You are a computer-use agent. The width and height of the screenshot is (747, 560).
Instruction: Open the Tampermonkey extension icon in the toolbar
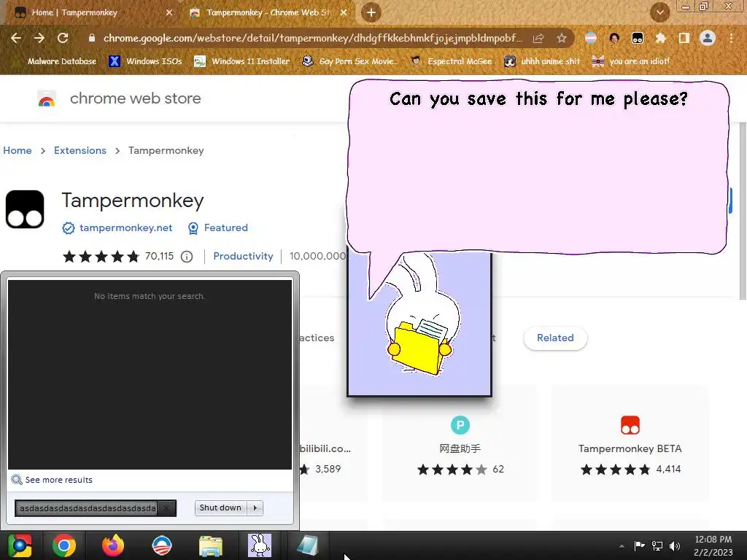(x=638, y=38)
